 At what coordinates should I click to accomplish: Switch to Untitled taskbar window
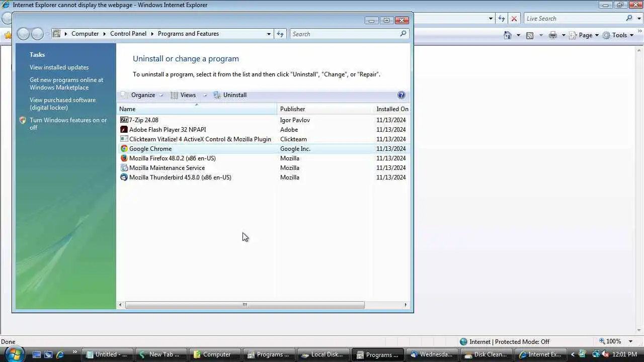108,354
